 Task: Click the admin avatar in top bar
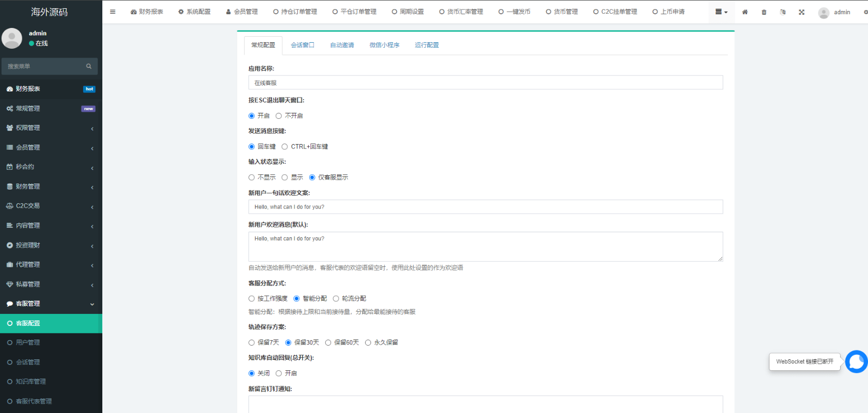point(823,13)
